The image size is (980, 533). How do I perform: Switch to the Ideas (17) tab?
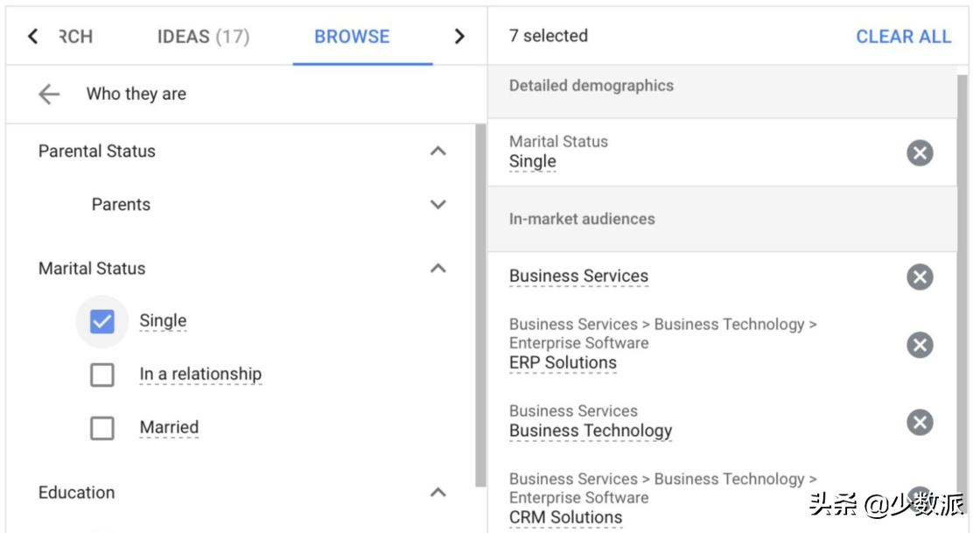click(x=203, y=37)
